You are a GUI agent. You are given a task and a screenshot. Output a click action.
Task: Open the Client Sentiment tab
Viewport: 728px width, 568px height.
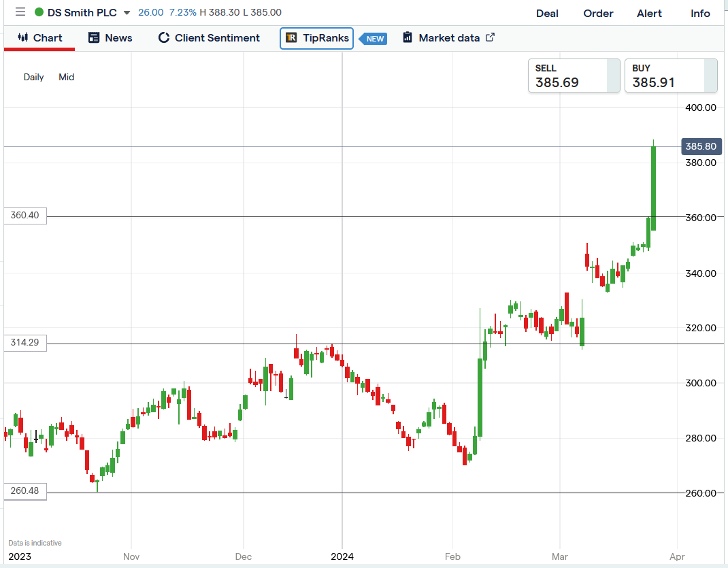tap(209, 38)
